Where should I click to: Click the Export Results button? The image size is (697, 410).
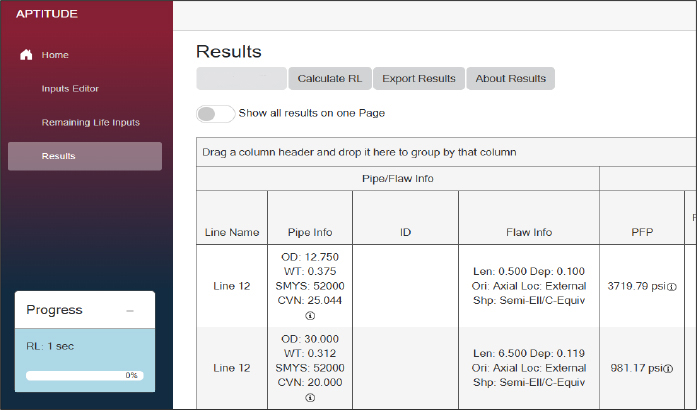click(x=419, y=79)
